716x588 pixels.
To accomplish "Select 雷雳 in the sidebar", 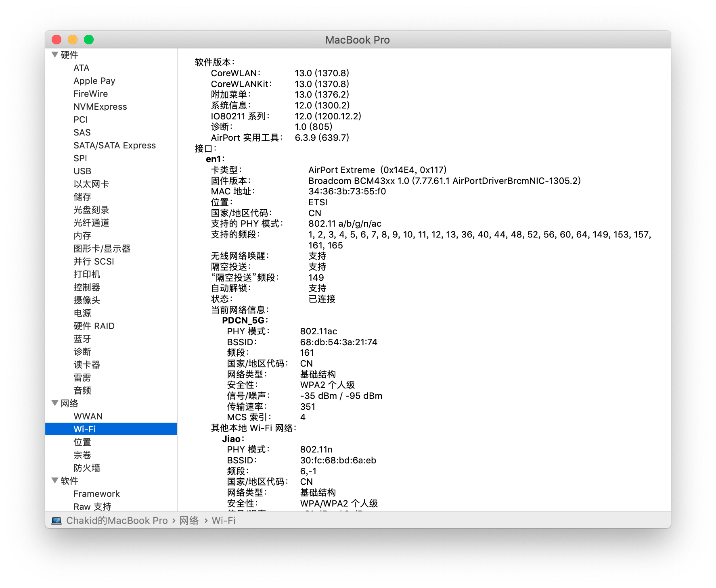I will click(x=82, y=377).
